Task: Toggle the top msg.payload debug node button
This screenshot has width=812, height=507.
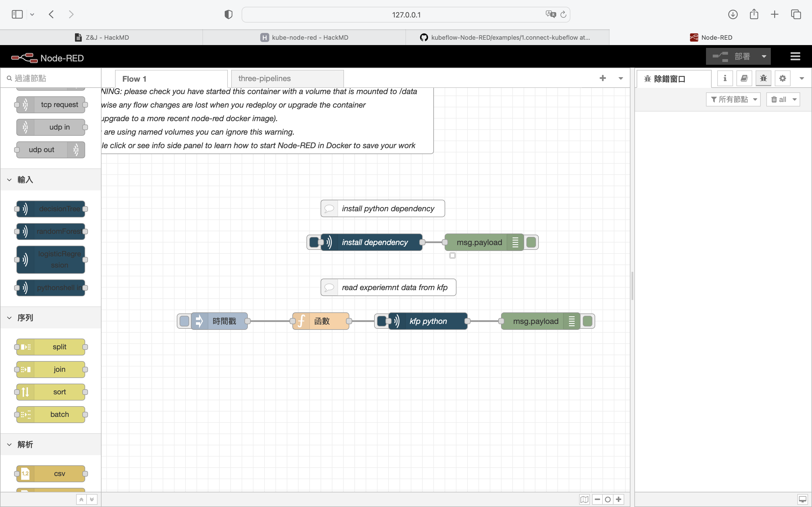Action: pyautogui.click(x=531, y=242)
